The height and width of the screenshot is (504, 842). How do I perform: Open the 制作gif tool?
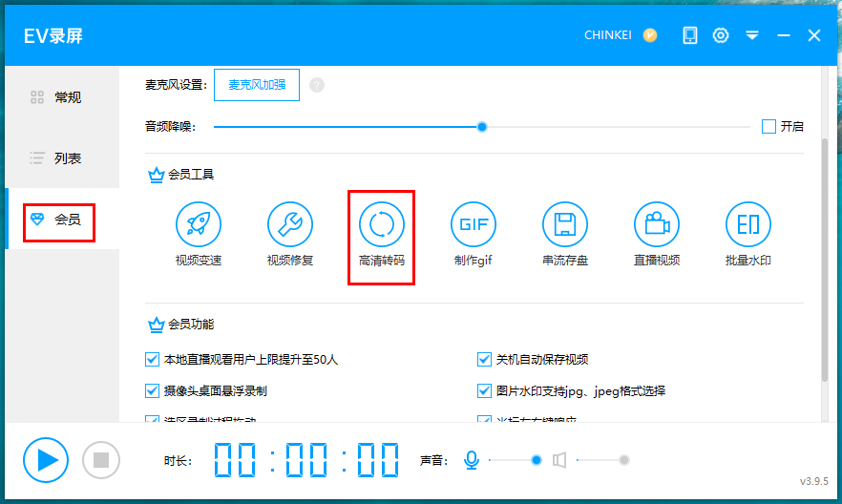(x=474, y=225)
